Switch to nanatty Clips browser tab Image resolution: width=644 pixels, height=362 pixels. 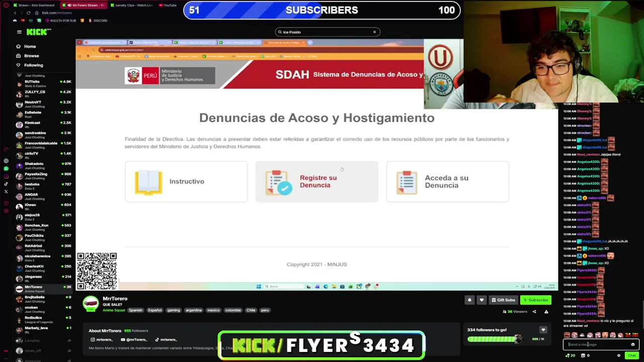pos(131,5)
